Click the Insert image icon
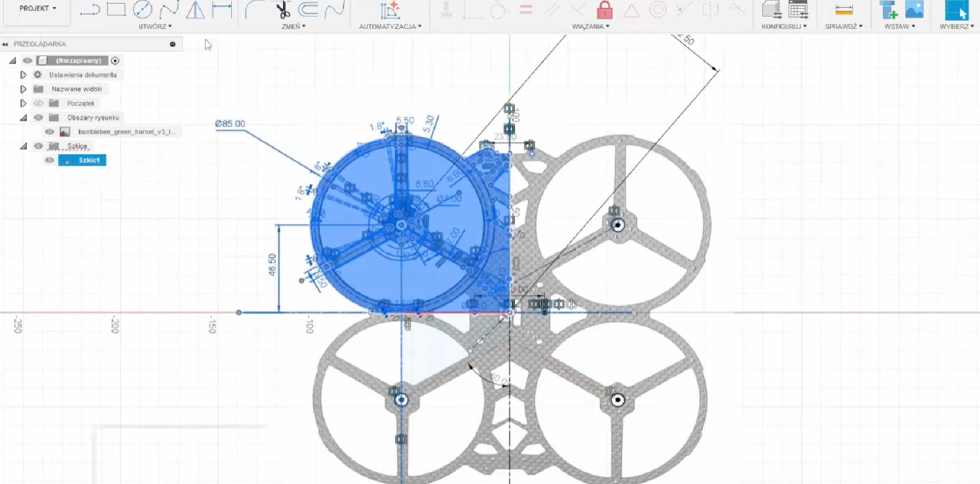 pos(914,10)
